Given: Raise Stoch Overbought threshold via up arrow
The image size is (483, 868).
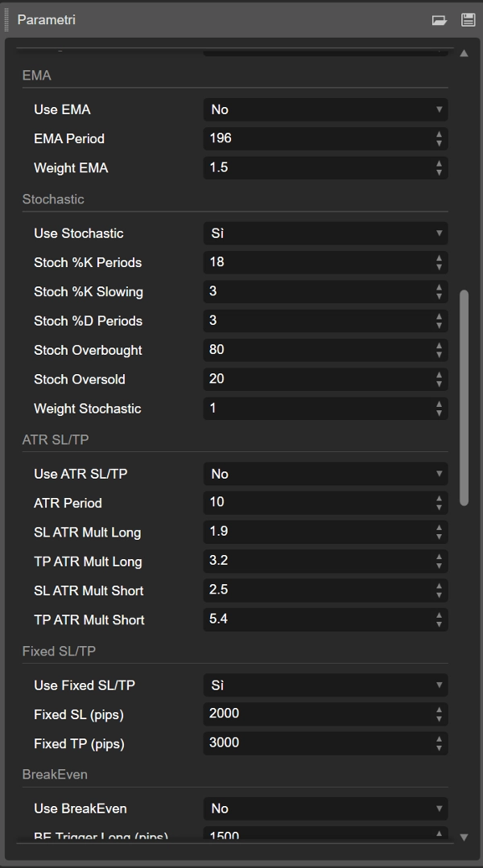Looking at the screenshot, I should [x=440, y=346].
